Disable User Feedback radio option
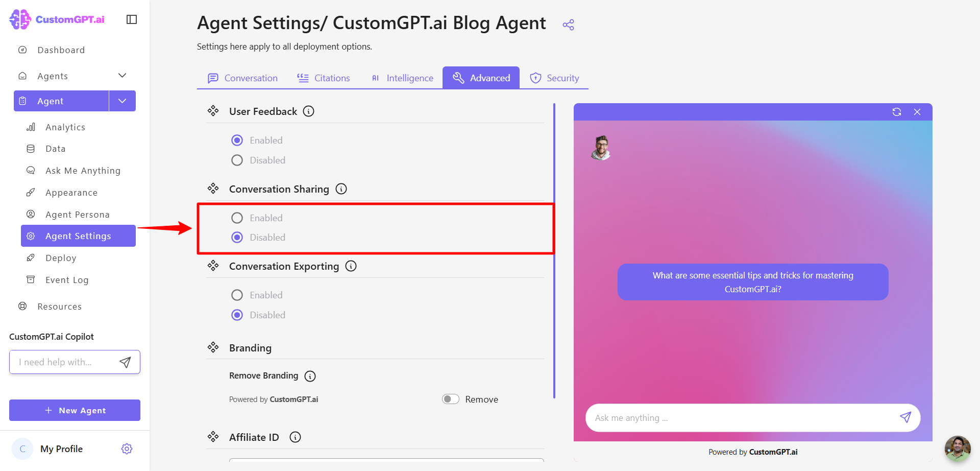Screen dimensions: 980x471 coord(237,160)
